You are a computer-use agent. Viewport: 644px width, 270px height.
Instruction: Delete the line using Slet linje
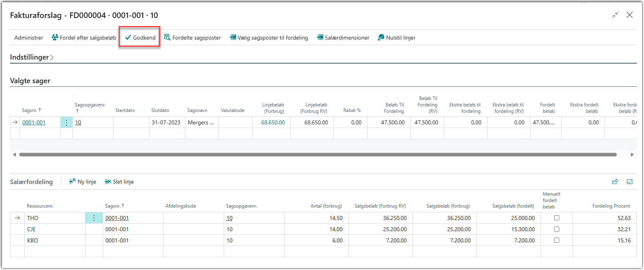[x=119, y=182]
